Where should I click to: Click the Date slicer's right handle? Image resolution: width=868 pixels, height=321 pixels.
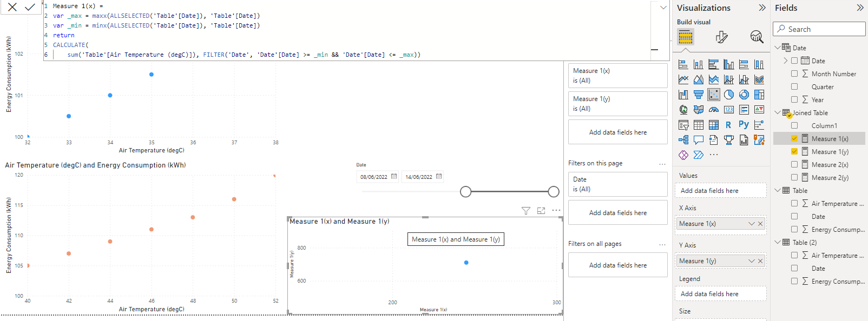pyautogui.click(x=554, y=191)
